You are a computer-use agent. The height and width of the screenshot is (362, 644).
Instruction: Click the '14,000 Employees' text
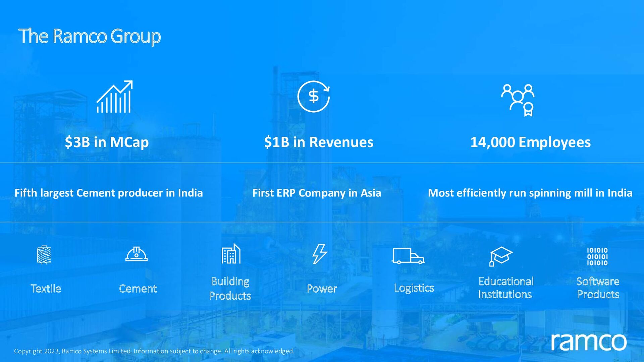[x=530, y=142]
